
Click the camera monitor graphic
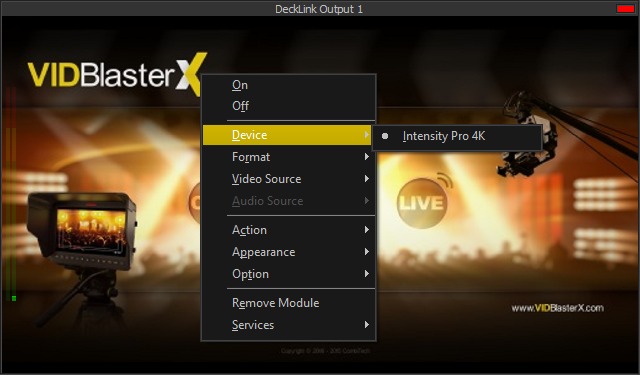82,231
